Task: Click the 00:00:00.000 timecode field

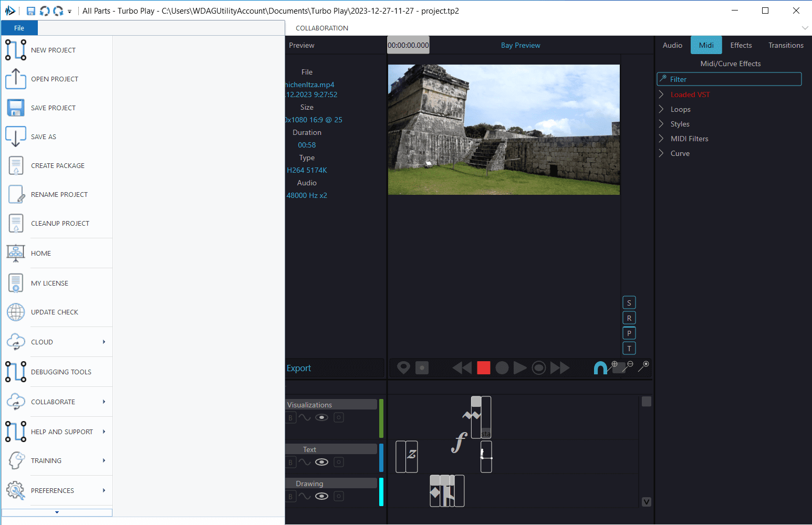Action: coord(408,45)
